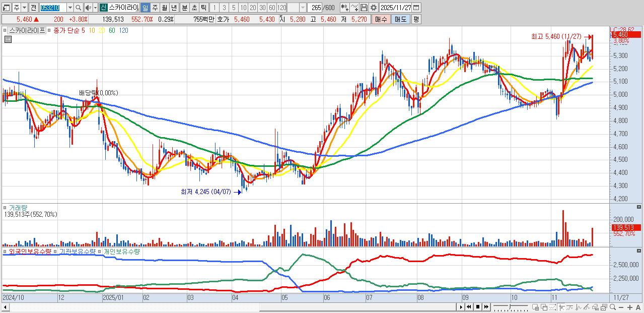
Task: Click the overlapping windows icon
Action: point(544,307)
